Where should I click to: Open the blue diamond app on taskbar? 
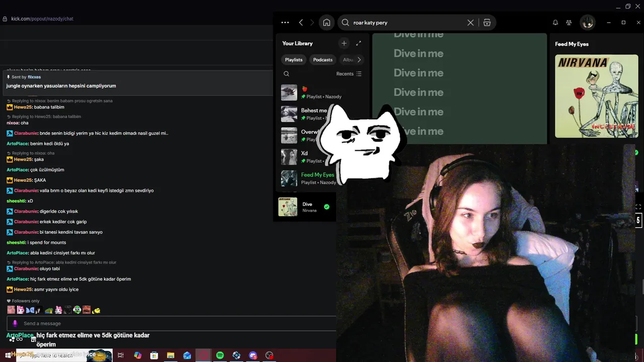pos(236,355)
